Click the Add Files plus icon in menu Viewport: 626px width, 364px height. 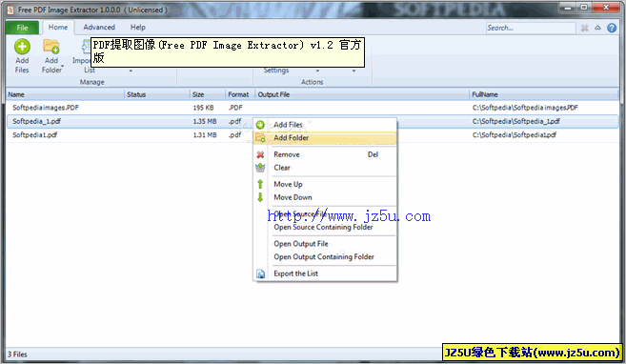260,125
